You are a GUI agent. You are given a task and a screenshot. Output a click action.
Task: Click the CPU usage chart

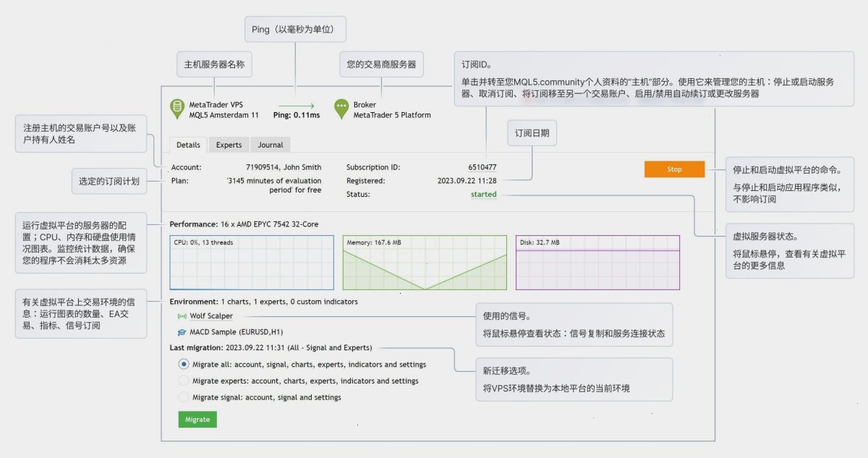click(252, 263)
